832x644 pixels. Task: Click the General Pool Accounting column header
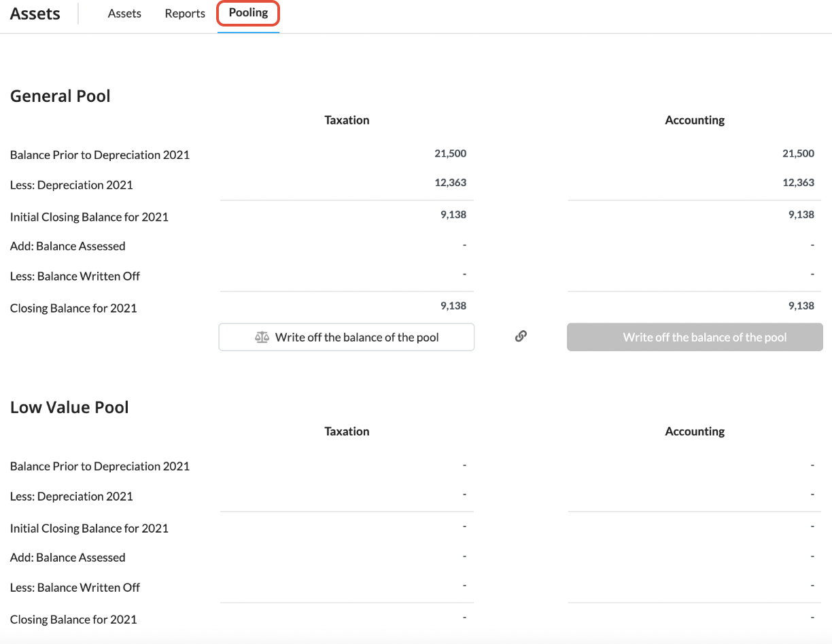coord(695,120)
